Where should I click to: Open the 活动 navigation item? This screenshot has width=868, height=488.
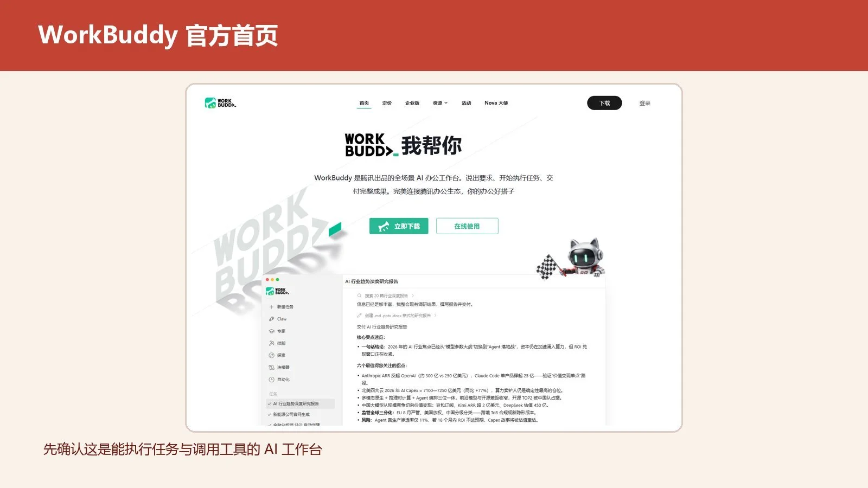pyautogui.click(x=467, y=103)
